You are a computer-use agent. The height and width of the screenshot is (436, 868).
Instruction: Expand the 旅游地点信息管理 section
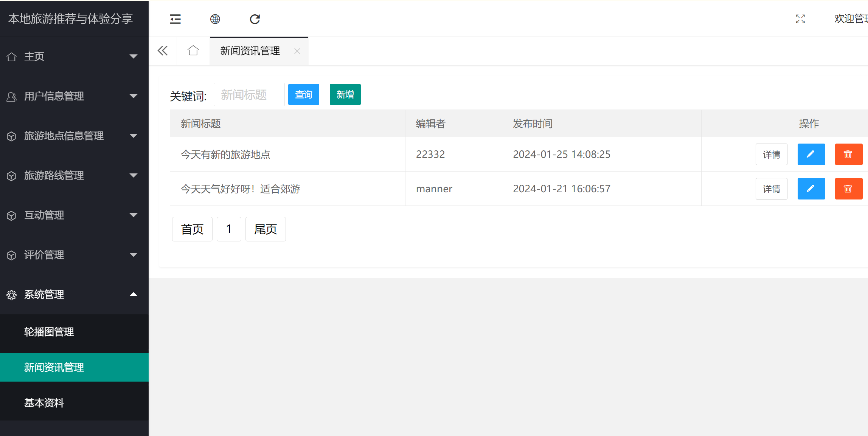coord(133,136)
